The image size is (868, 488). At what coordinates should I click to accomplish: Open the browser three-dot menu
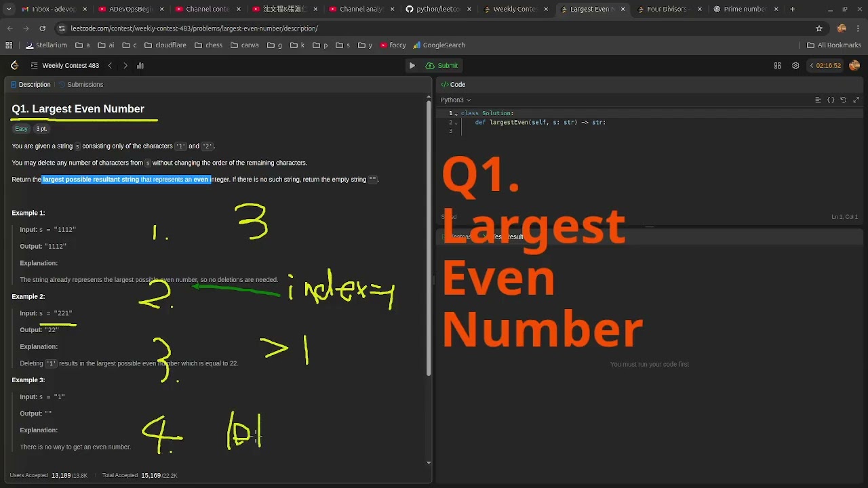859,28
